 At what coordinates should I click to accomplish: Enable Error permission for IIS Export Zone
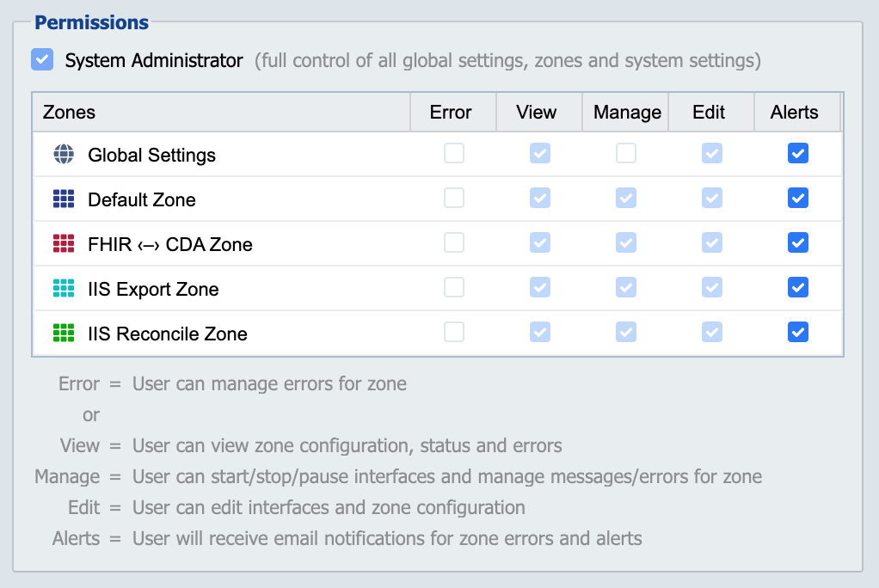coord(454,288)
